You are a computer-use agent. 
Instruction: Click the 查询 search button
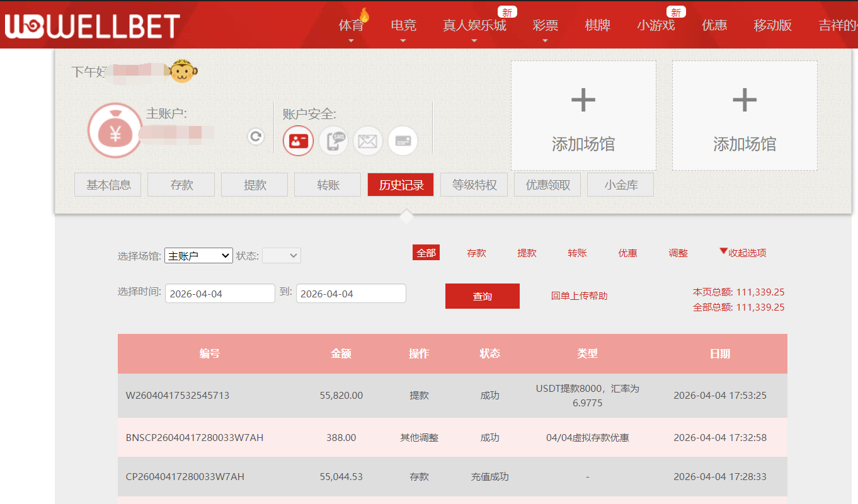(482, 295)
